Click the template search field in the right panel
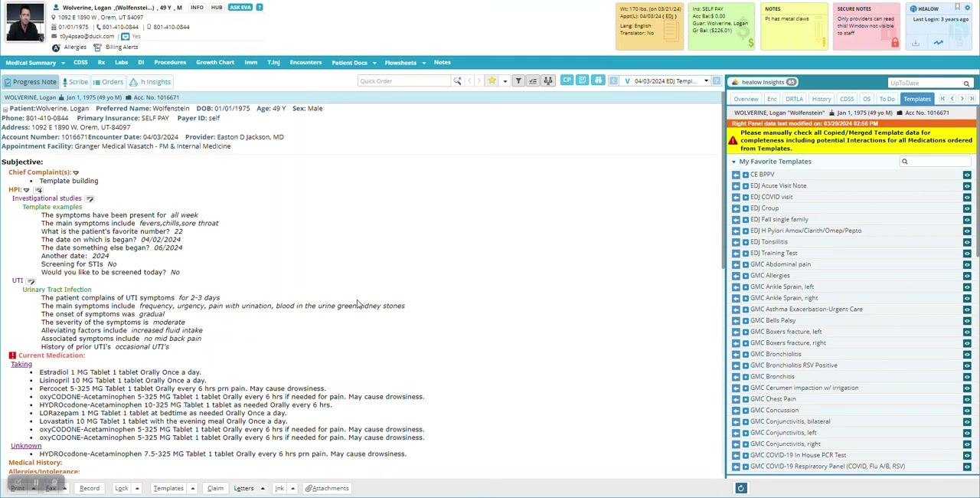The image size is (980, 498). 936,162
